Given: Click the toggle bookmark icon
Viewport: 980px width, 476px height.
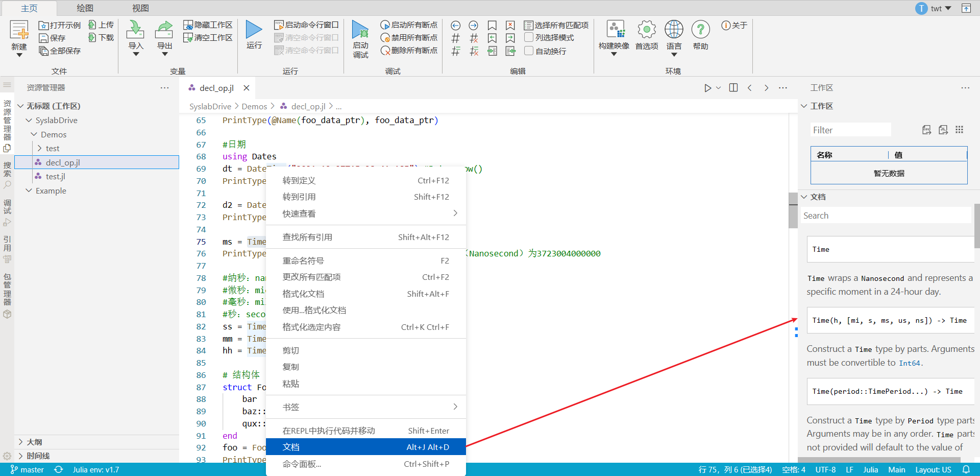Looking at the screenshot, I should pyautogui.click(x=492, y=25).
